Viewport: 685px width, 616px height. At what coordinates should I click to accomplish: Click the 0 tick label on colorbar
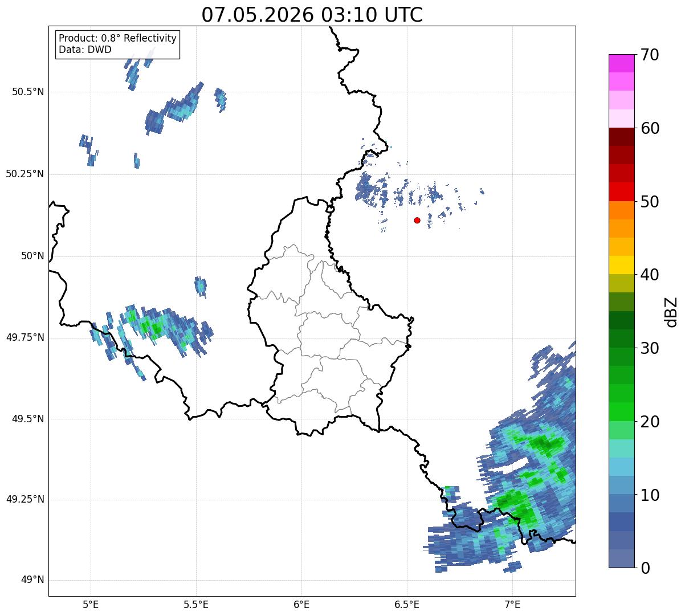coord(645,568)
